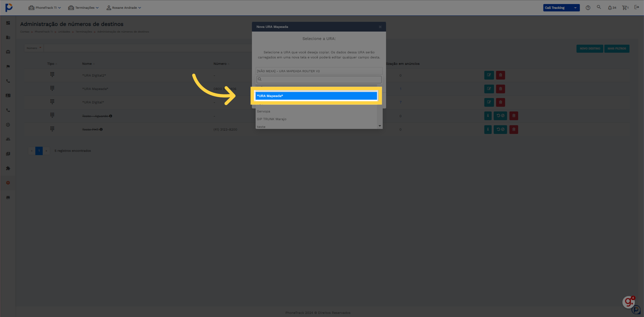
Task: Select SIP TRUNK Marajo option
Action: tap(316, 119)
